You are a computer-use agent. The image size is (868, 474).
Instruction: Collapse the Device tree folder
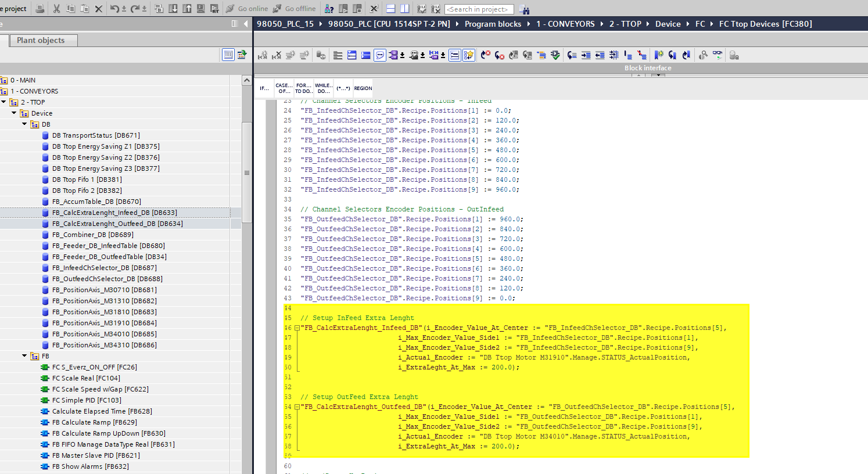pos(15,113)
